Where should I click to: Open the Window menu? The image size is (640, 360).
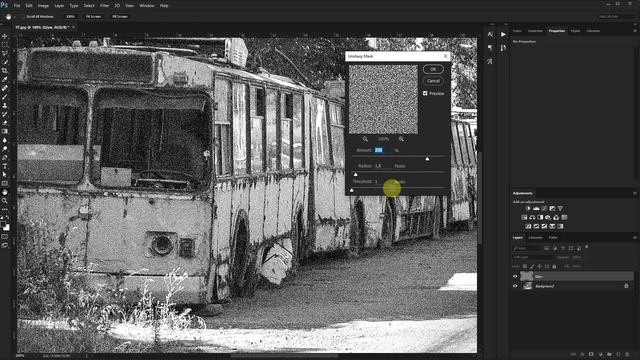[x=147, y=6]
